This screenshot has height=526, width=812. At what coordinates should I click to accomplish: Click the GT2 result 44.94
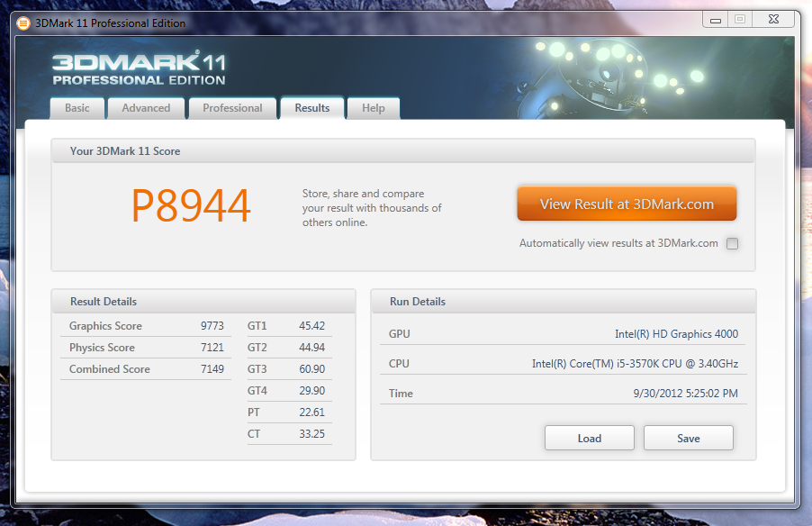(311, 348)
